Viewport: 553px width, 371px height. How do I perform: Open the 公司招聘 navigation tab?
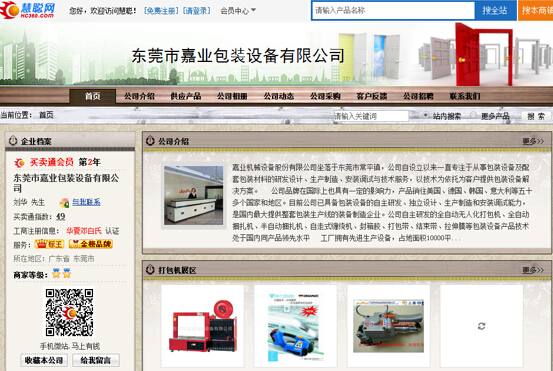point(418,96)
